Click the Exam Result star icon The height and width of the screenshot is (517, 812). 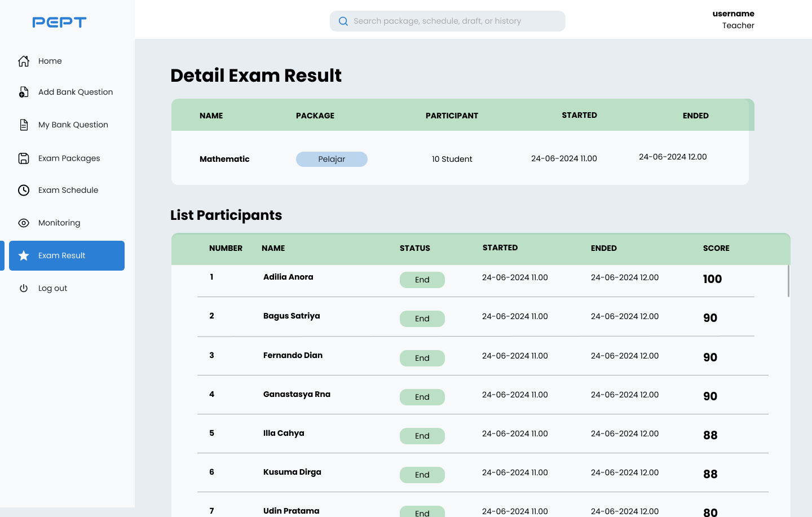point(24,255)
